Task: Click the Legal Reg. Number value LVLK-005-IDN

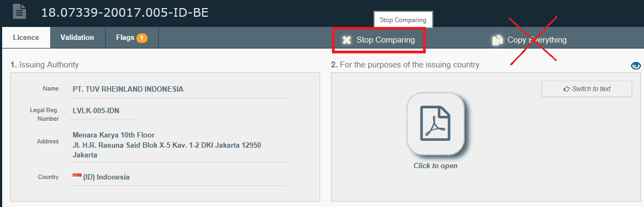Action: pyautogui.click(x=96, y=111)
